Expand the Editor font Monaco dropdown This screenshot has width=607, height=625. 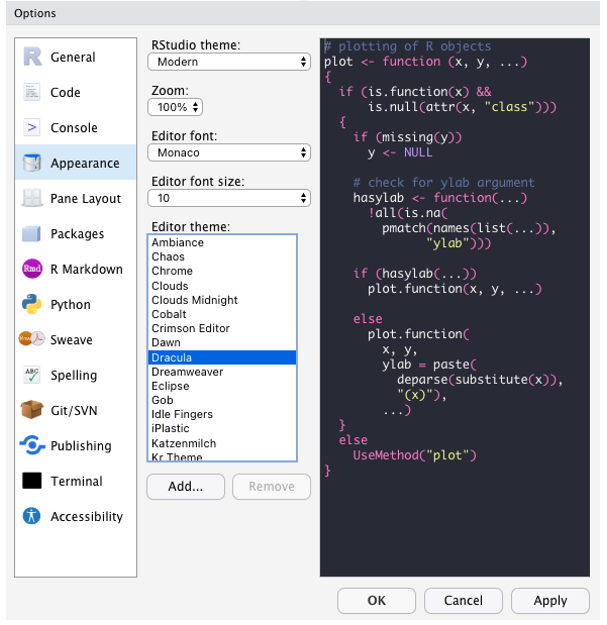[229, 153]
